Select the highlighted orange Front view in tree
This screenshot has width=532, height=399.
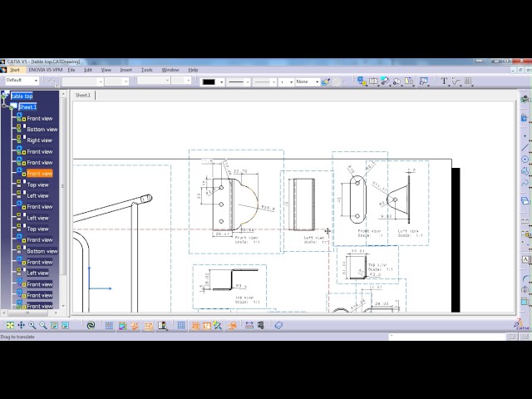pos(40,174)
